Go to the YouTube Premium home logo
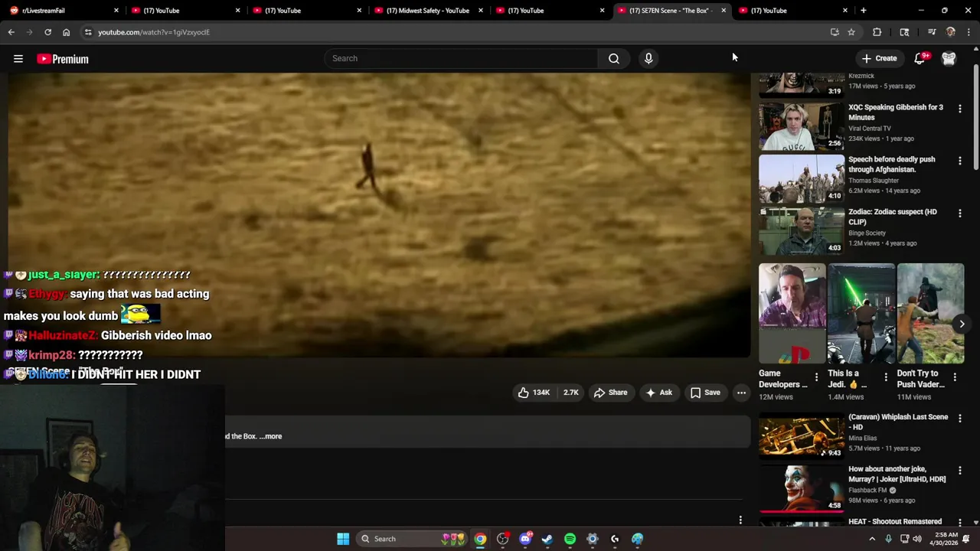This screenshot has height=551, width=980. point(63,59)
